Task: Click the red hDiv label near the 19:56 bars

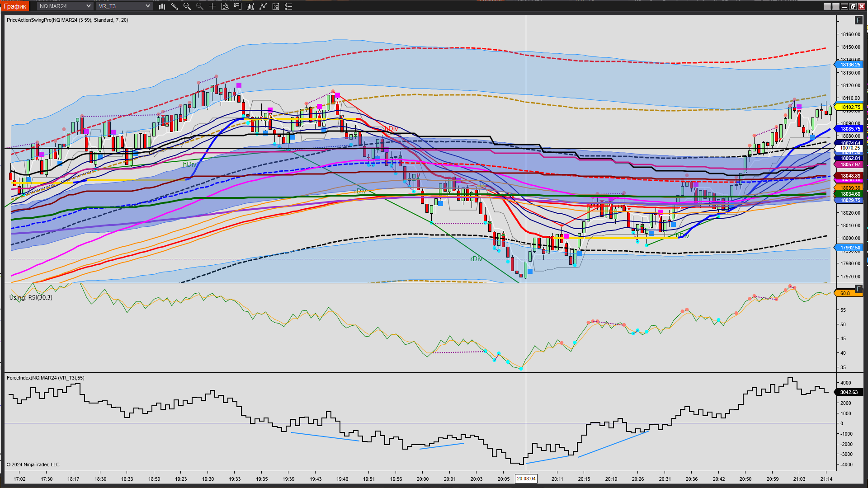Action: point(392,129)
